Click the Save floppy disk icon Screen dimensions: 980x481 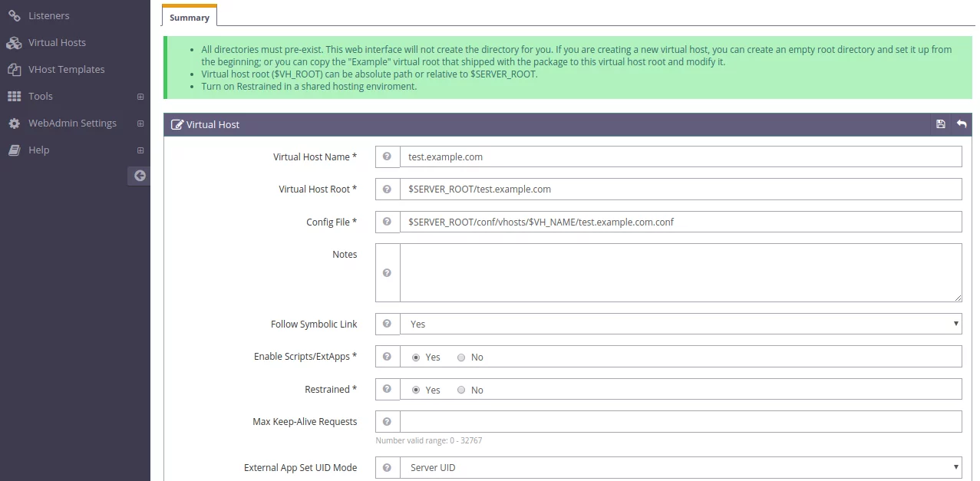941,124
